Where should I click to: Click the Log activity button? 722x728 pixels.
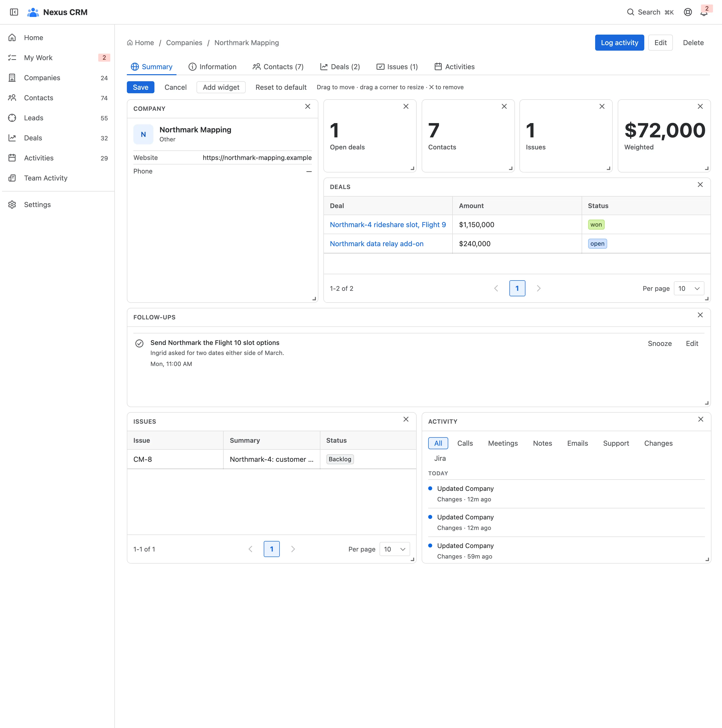pyautogui.click(x=619, y=43)
